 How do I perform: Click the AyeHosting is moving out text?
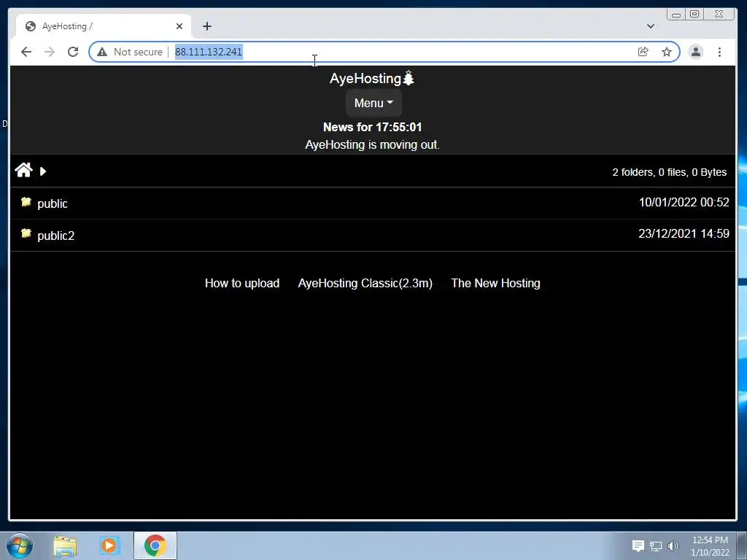[x=372, y=145]
